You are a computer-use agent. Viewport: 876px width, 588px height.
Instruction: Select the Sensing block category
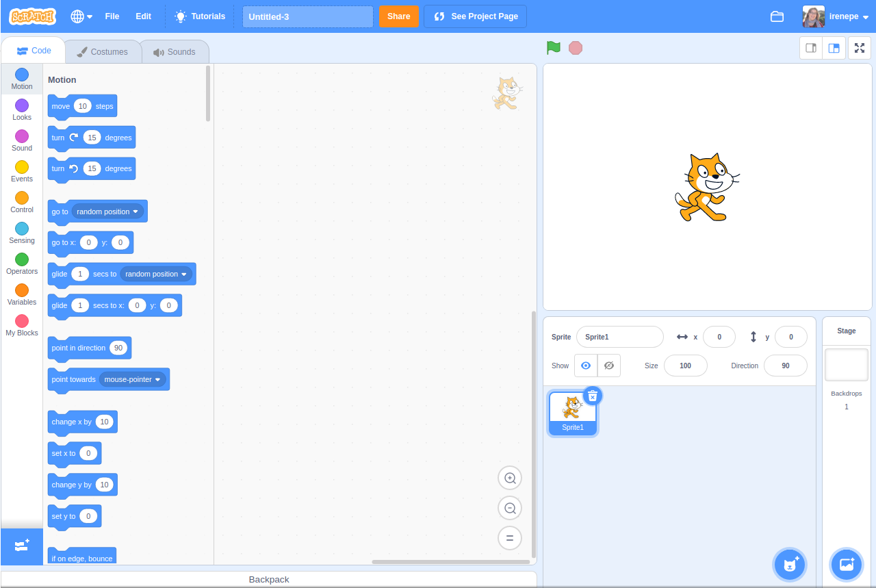(22, 233)
